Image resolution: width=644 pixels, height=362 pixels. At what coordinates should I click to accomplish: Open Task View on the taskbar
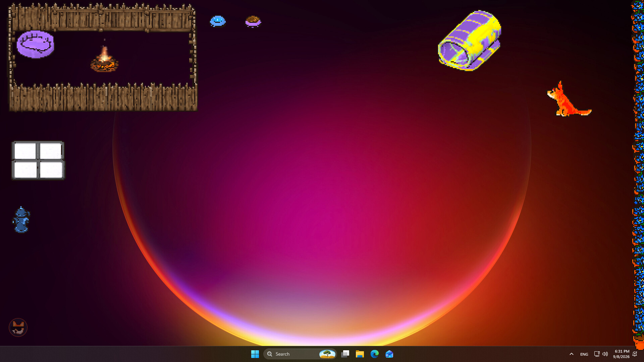(345, 354)
